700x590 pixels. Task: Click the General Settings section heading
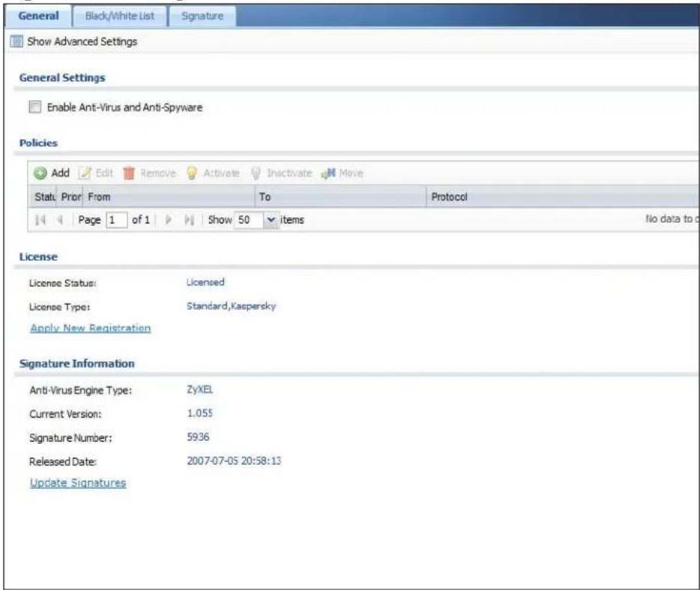[x=62, y=78]
